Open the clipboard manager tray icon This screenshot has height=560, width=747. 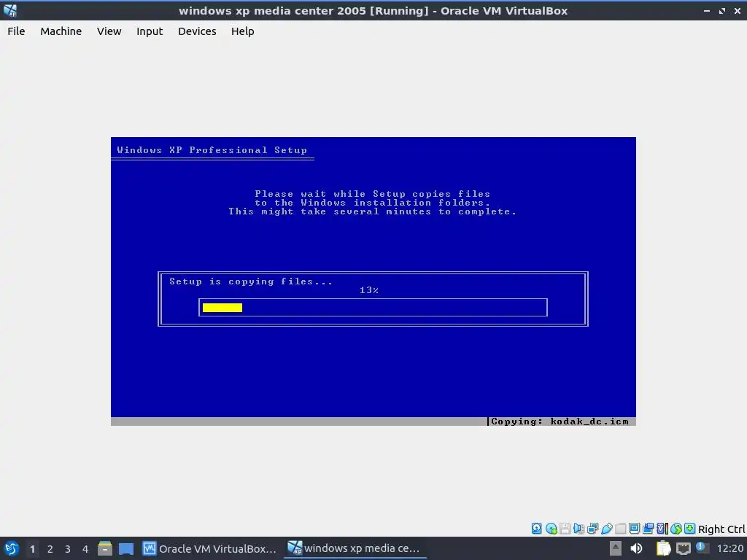click(663, 548)
